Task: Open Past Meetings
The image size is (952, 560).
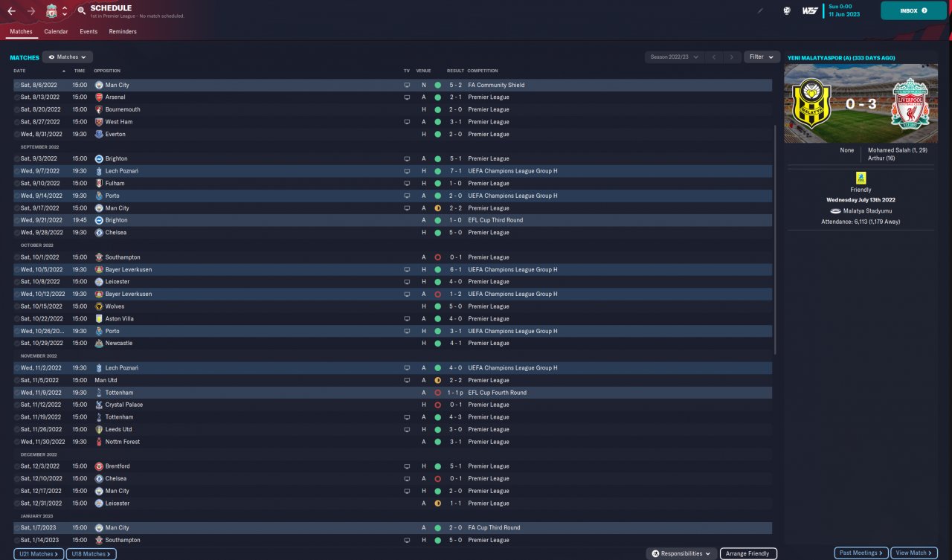Action: pyautogui.click(x=861, y=553)
